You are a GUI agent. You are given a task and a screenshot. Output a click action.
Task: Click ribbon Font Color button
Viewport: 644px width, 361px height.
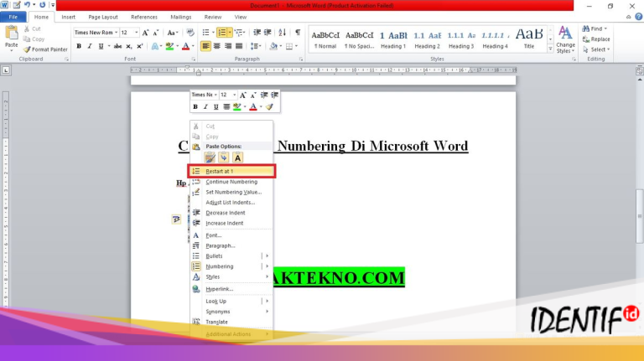tap(185, 46)
